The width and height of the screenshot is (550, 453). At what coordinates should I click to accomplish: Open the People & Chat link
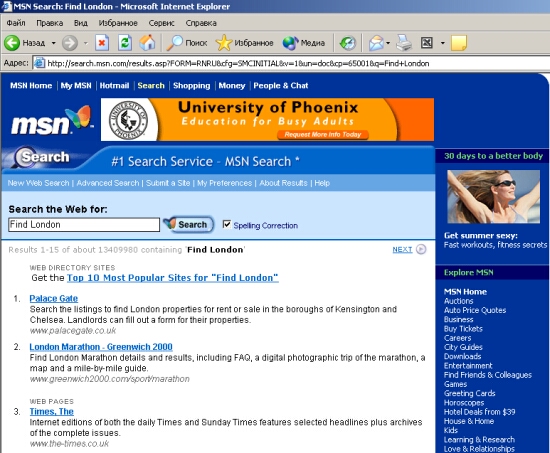(281, 86)
